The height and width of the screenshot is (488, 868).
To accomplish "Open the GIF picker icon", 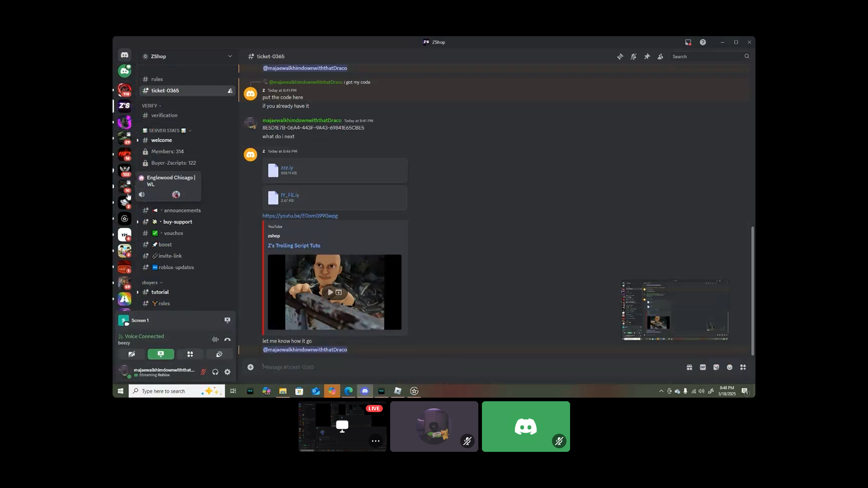I will (703, 367).
